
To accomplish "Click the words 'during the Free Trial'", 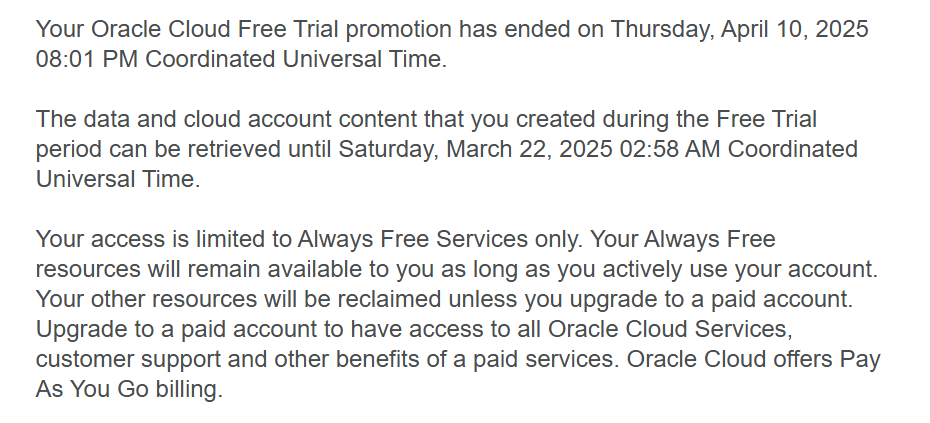I will pyautogui.click(x=710, y=119).
